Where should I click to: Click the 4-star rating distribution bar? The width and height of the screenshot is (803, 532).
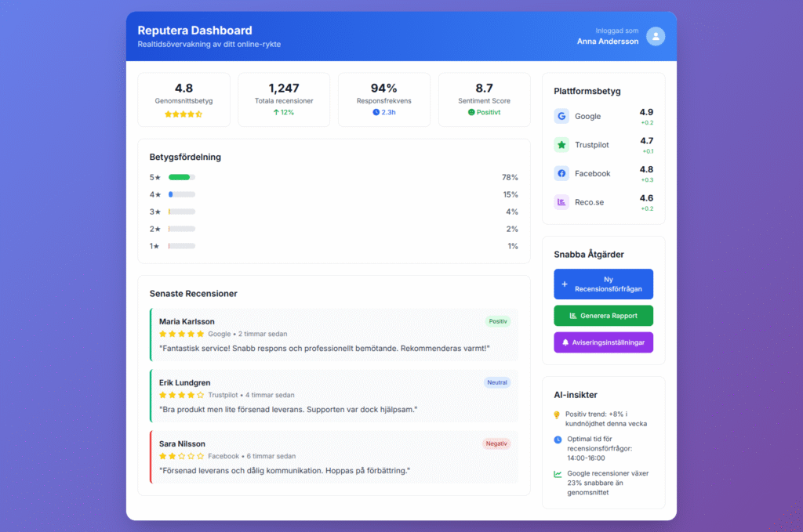181,194
